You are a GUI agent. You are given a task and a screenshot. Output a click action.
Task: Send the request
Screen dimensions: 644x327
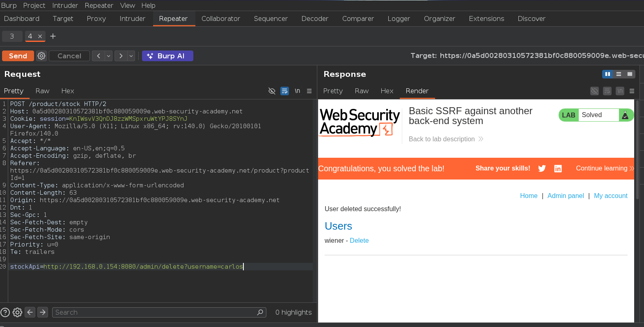(18, 56)
